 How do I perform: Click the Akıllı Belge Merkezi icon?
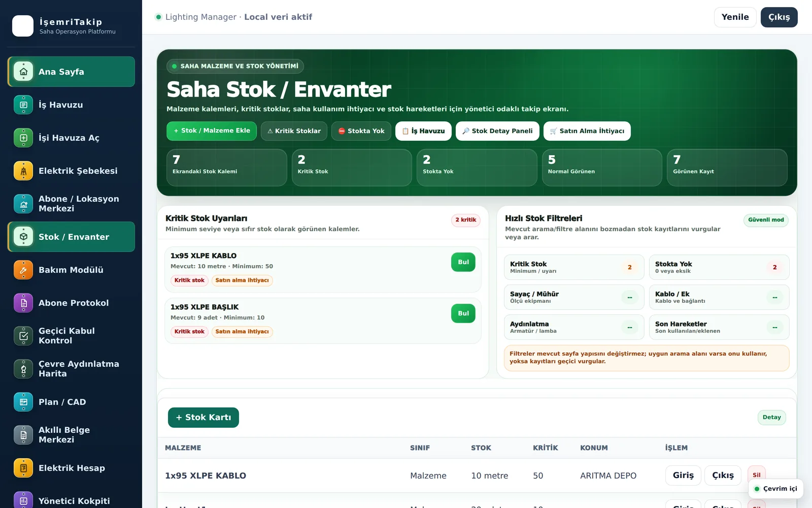23,435
